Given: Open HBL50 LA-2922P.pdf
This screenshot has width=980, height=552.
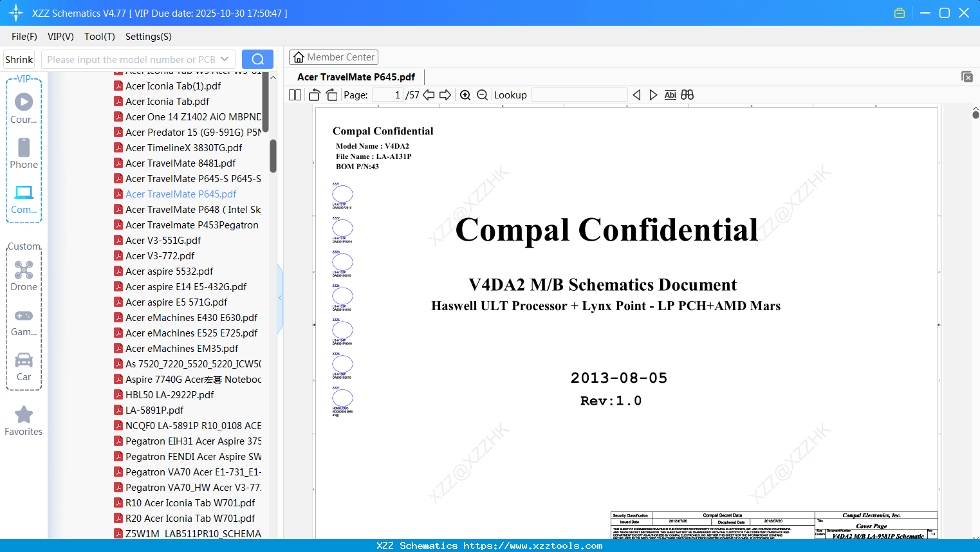Looking at the screenshot, I should tap(164, 395).
